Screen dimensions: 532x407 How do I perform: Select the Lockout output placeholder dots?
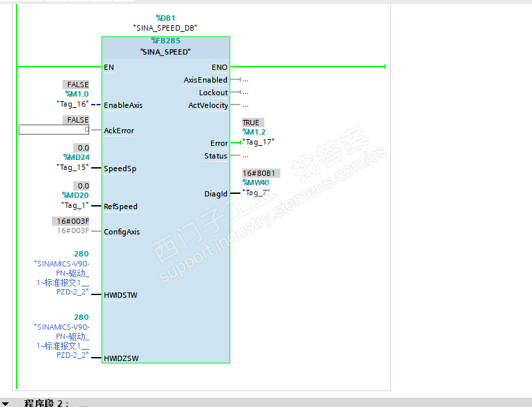tap(246, 93)
